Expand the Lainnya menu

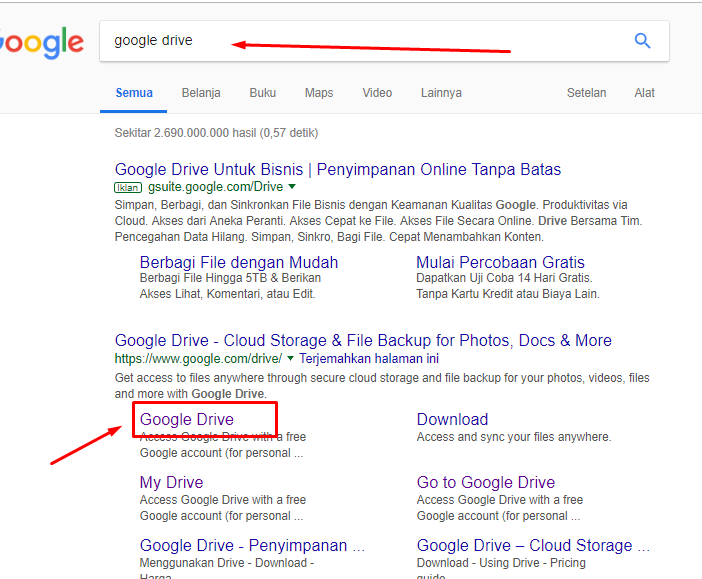(441, 93)
